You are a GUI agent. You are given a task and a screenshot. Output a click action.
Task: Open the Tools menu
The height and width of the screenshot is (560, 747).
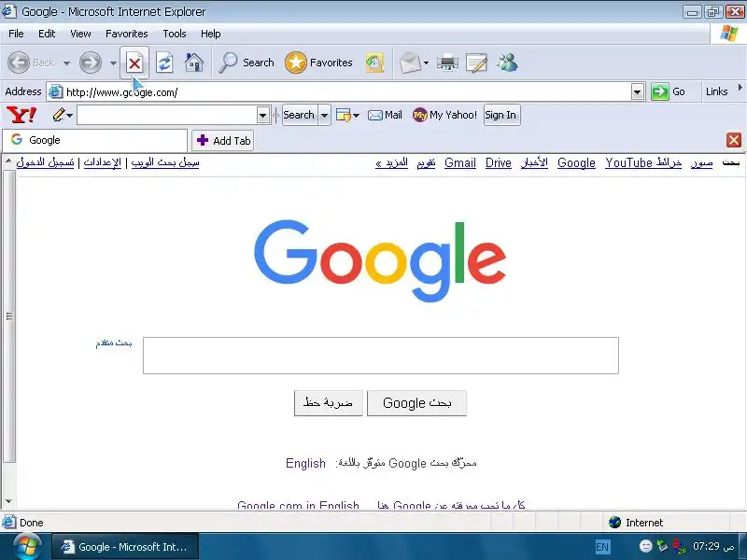click(x=175, y=34)
